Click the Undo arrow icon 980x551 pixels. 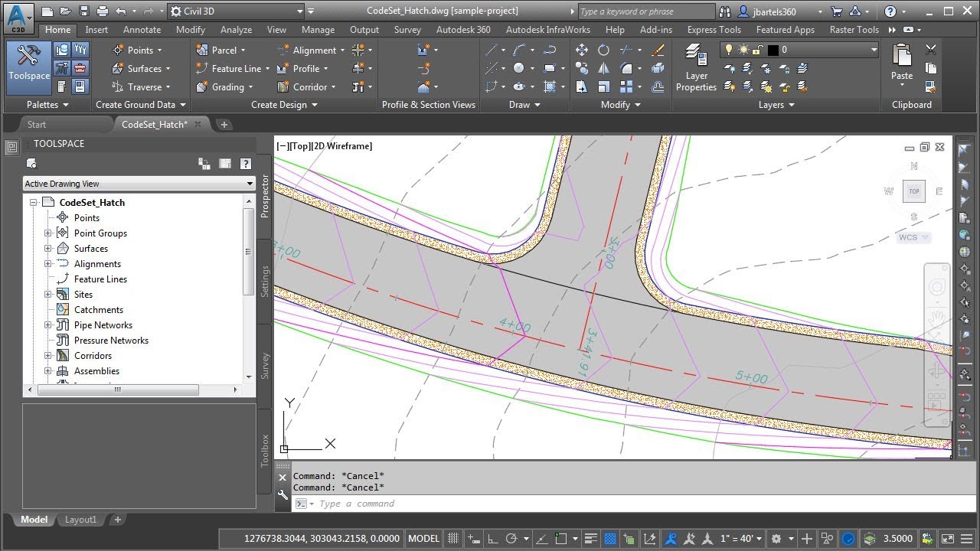[121, 11]
